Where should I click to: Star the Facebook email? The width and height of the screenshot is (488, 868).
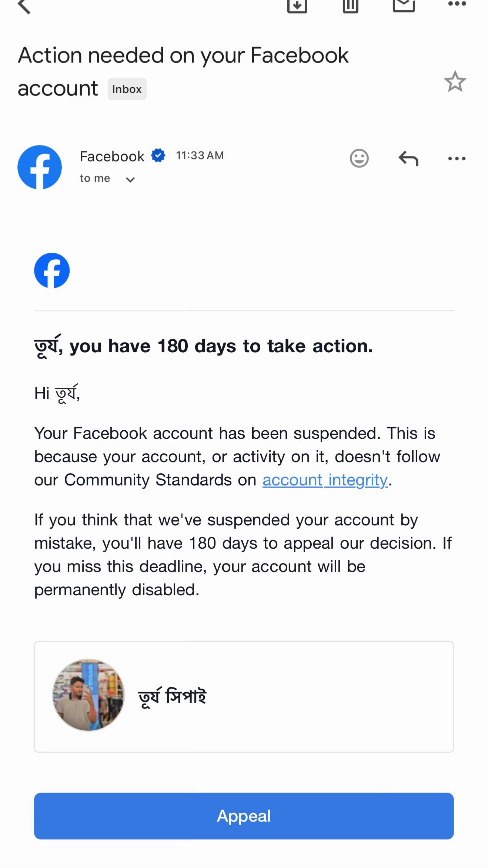click(x=455, y=81)
